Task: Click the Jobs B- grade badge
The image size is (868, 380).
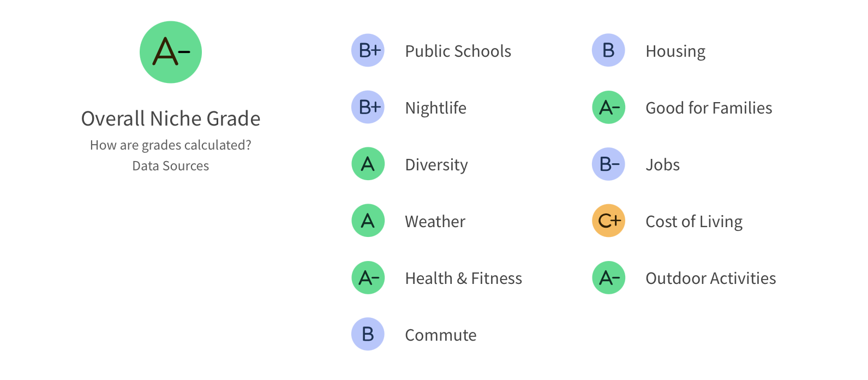Action: (x=608, y=164)
